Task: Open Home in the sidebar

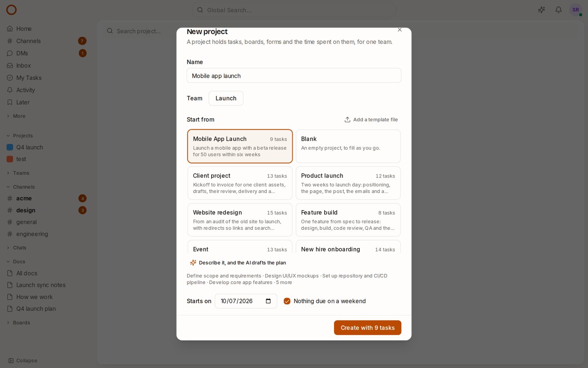Action: coord(47,29)
